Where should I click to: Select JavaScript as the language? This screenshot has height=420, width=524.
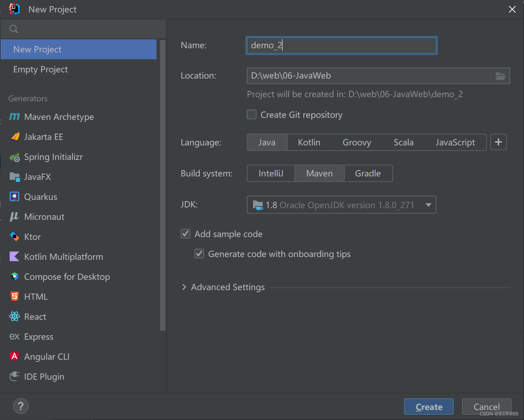[x=455, y=142]
